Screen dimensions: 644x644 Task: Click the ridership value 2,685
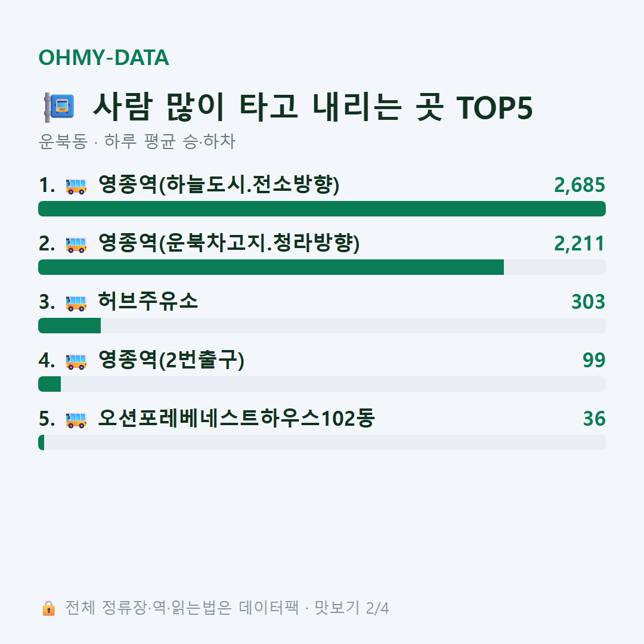[x=580, y=185]
